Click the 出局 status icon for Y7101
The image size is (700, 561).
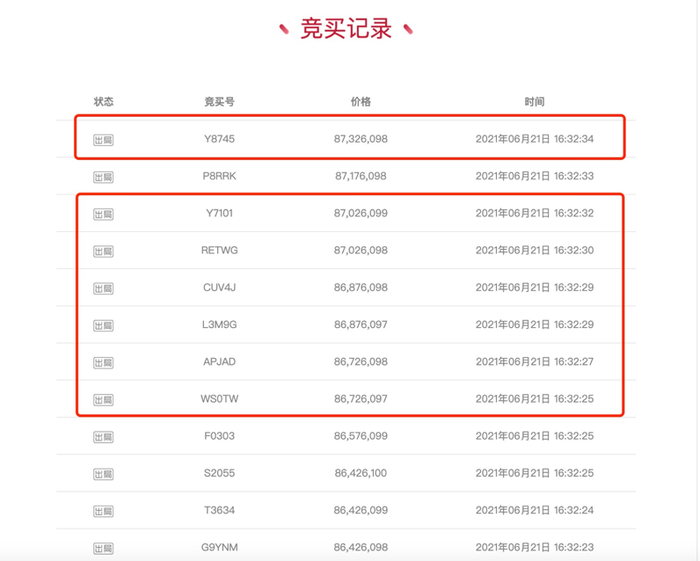point(103,214)
